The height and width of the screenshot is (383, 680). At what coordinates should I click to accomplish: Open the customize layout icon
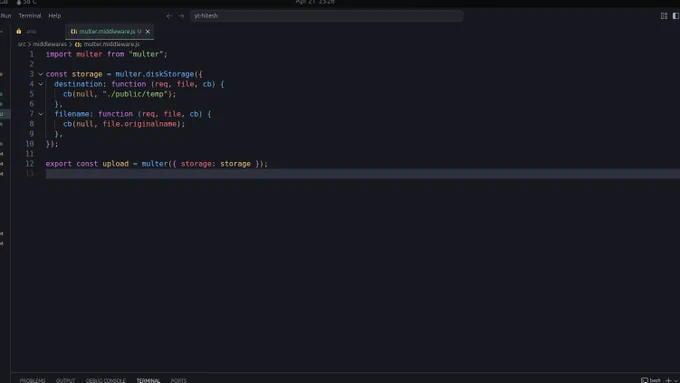point(664,16)
